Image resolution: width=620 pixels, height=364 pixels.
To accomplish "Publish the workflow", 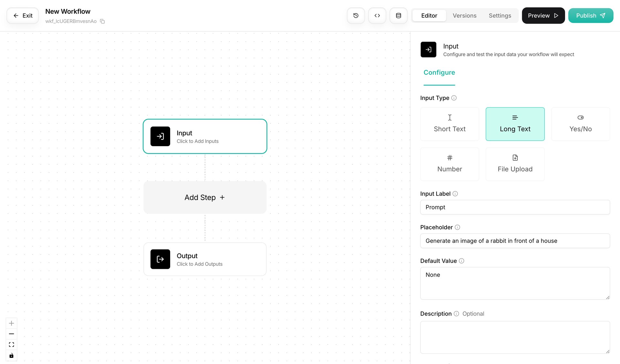I will 591,15.
